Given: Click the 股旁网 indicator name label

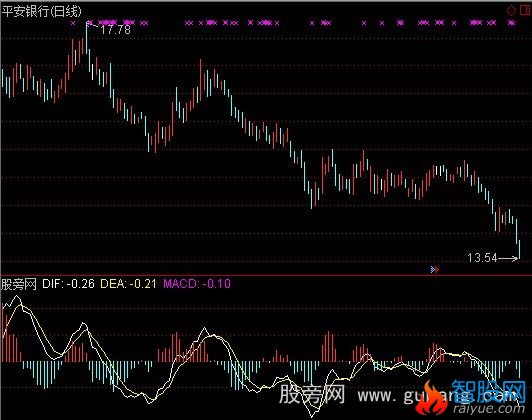Looking at the screenshot, I should (x=19, y=284).
